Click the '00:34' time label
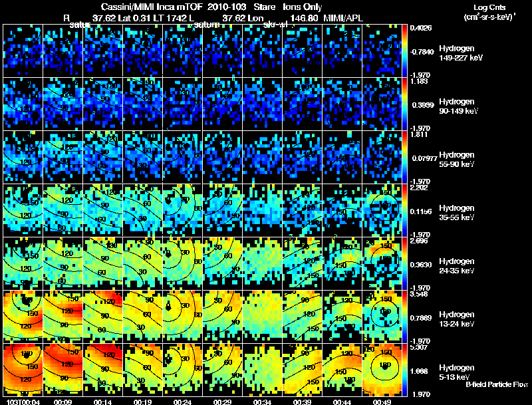The height and width of the screenshot is (405, 532). point(262,402)
